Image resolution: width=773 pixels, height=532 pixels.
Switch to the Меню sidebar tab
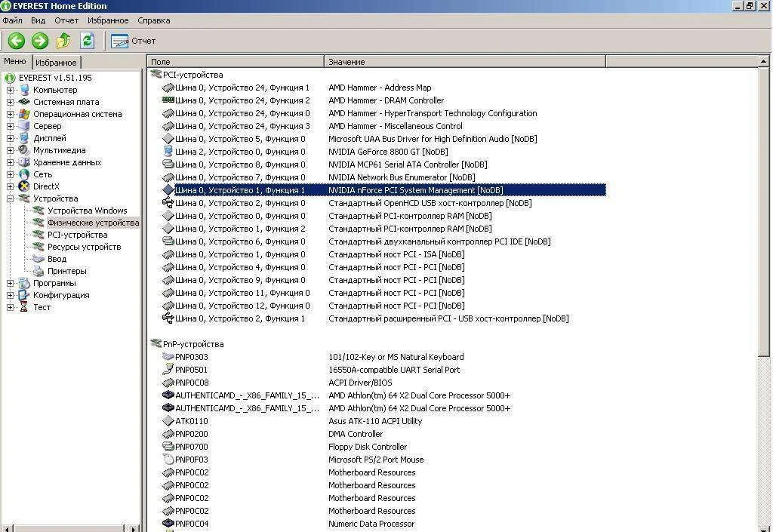click(x=15, y=61)
